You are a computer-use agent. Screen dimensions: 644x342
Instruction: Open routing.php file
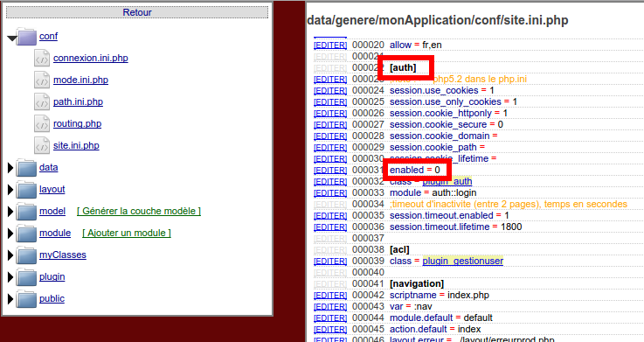pyautogui.click(x=77, y=123)
